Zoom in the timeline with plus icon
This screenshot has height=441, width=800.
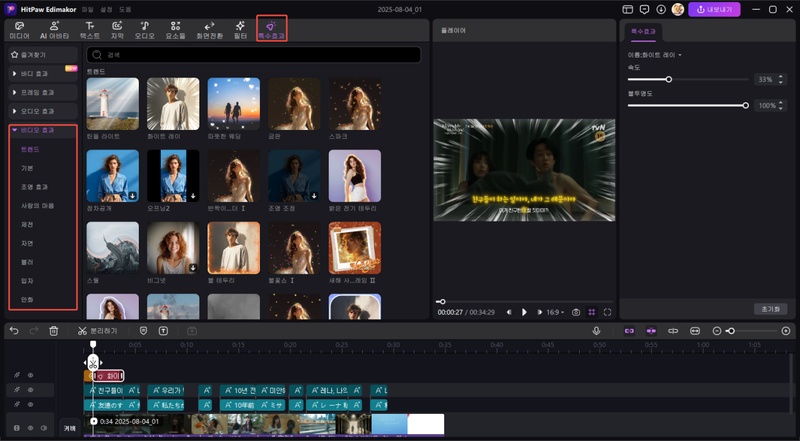pyautogui.click(x=786, y=331)
